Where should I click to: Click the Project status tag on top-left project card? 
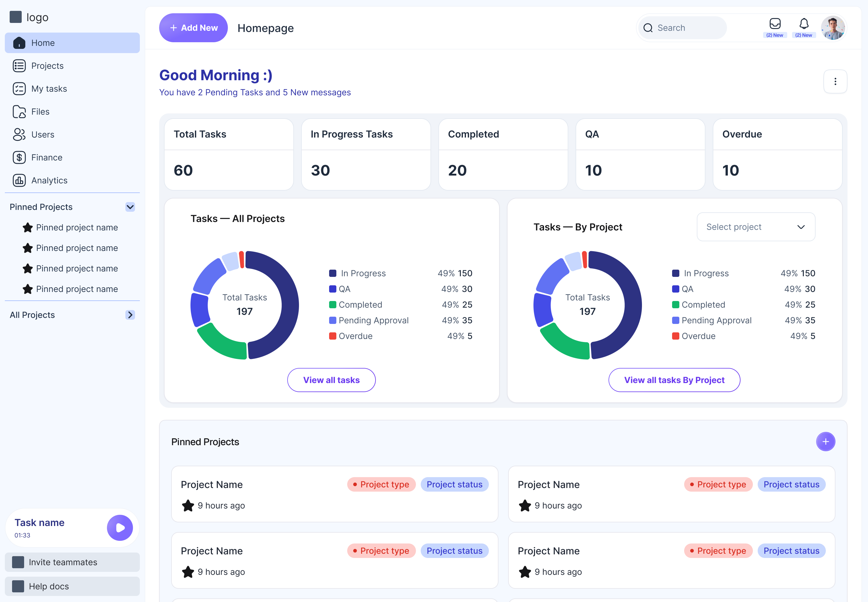click(x=454, y=484)
